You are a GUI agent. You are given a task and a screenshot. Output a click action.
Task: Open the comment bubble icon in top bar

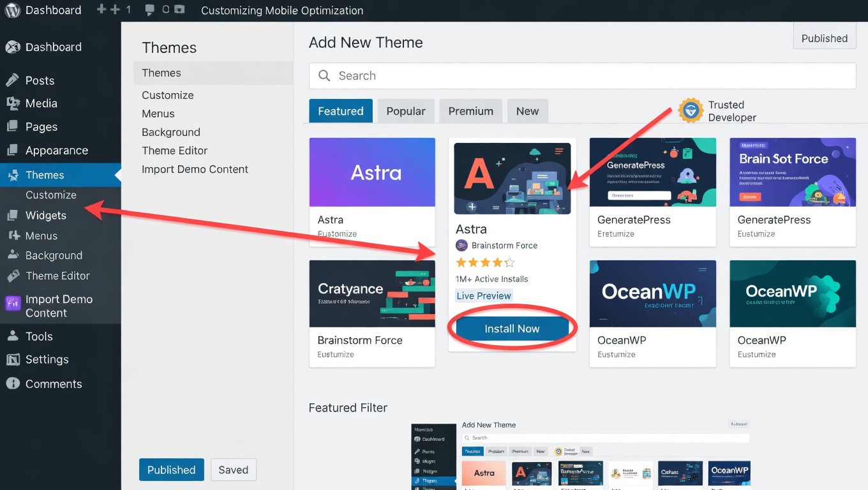tap(149, 10)
